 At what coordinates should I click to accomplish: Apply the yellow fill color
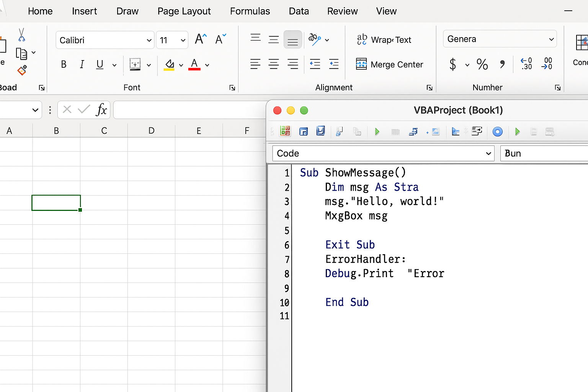[169, 64]
